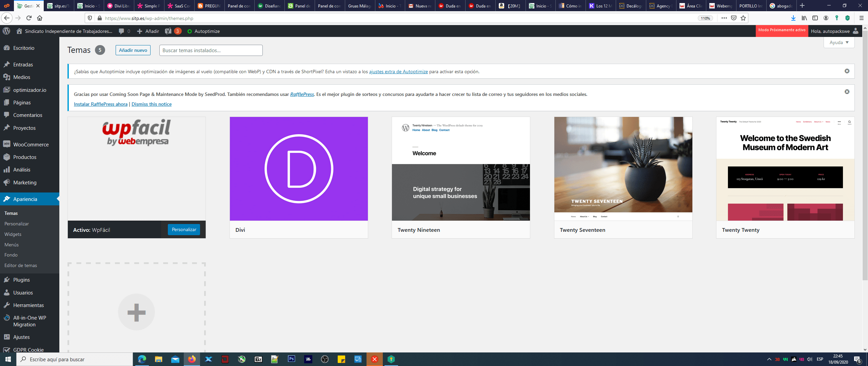Open Photoshop from the taskbar

pos(291,359)
